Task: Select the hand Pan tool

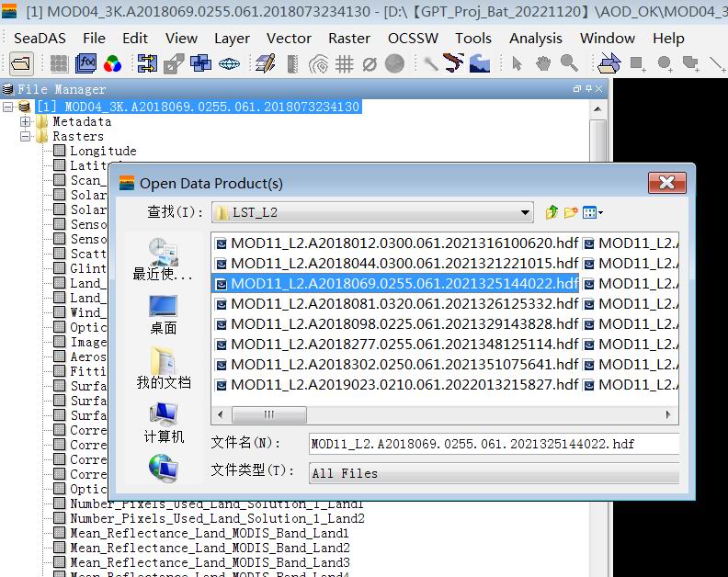Action: [x=543, y=63]
